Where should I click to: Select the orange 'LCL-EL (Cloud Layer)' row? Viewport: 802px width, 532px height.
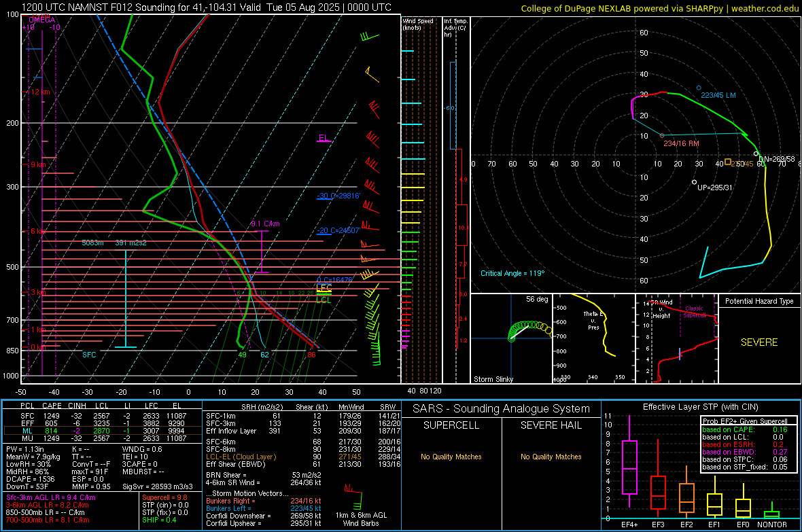click(x=303, y=457)
